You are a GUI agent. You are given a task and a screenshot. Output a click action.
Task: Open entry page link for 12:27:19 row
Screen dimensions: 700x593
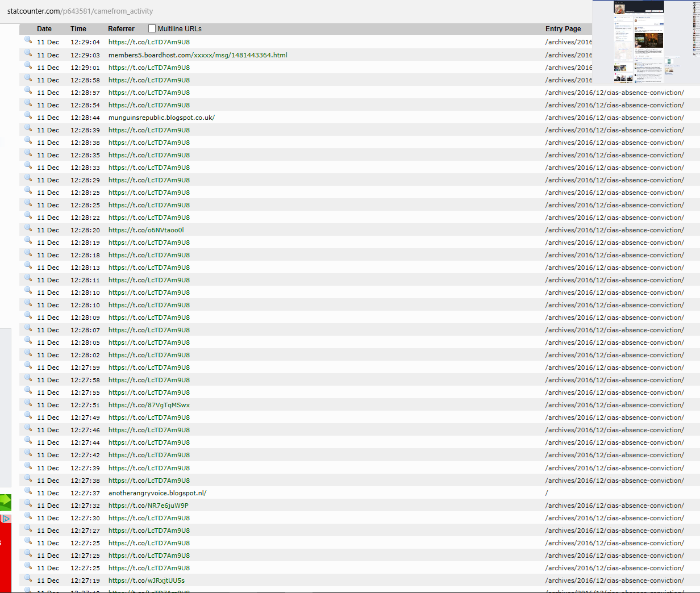614,581
